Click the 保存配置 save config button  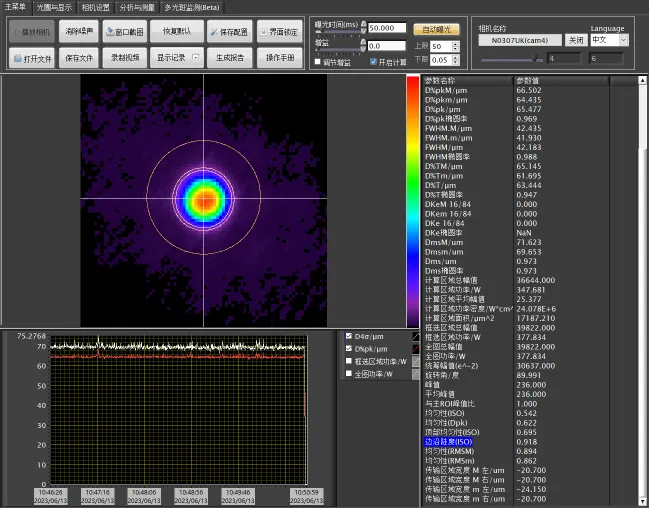click(229, 31)
